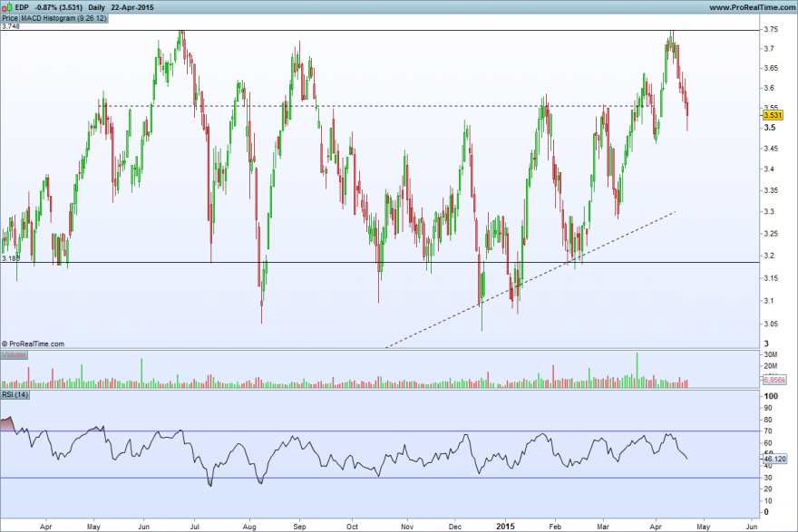Click the 30 value on RSI axis
798x532 pixels.
(768, 478)
